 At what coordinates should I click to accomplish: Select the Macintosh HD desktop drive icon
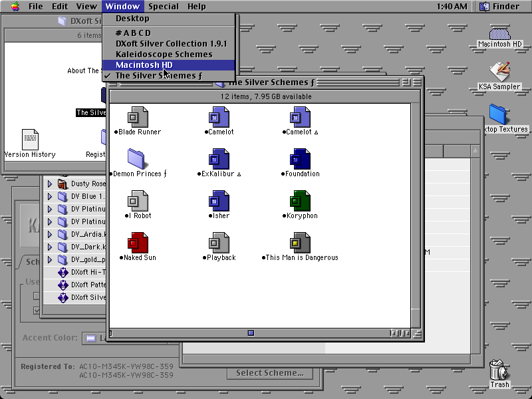[x=500, y=34]
